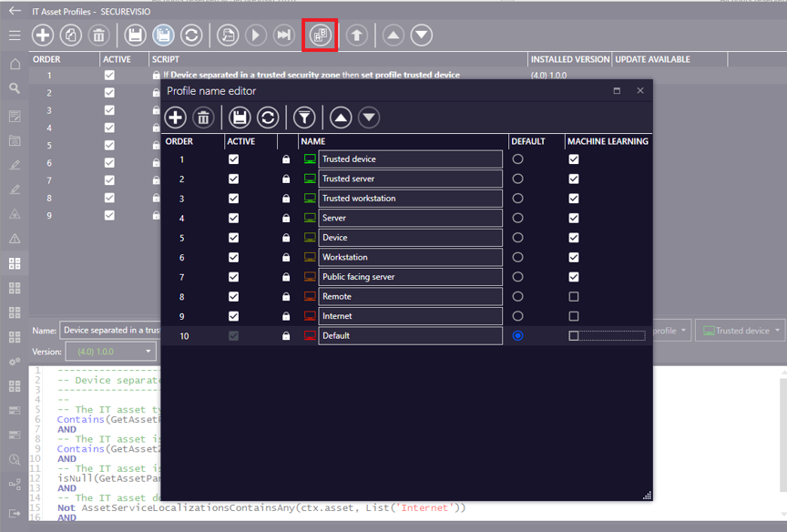The width and height of the screenshot is (787, 532).
Task: Click the Internet profile red color icon
Action: tap(310, 316)
